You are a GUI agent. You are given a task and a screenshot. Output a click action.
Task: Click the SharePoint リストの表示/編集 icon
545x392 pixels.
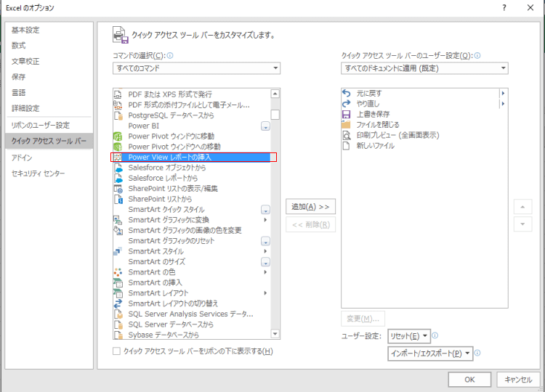pyautogui.click(x=118, y=189)
